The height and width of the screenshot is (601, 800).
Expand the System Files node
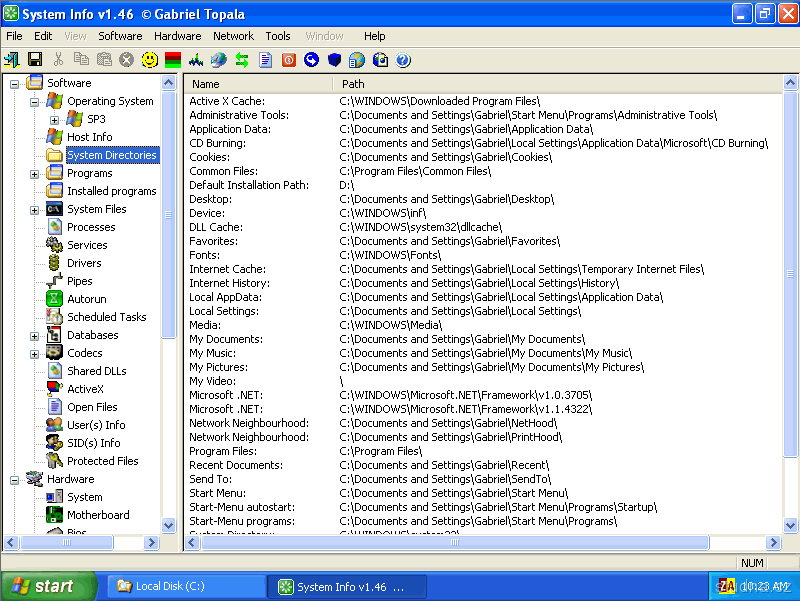(35, 209)
